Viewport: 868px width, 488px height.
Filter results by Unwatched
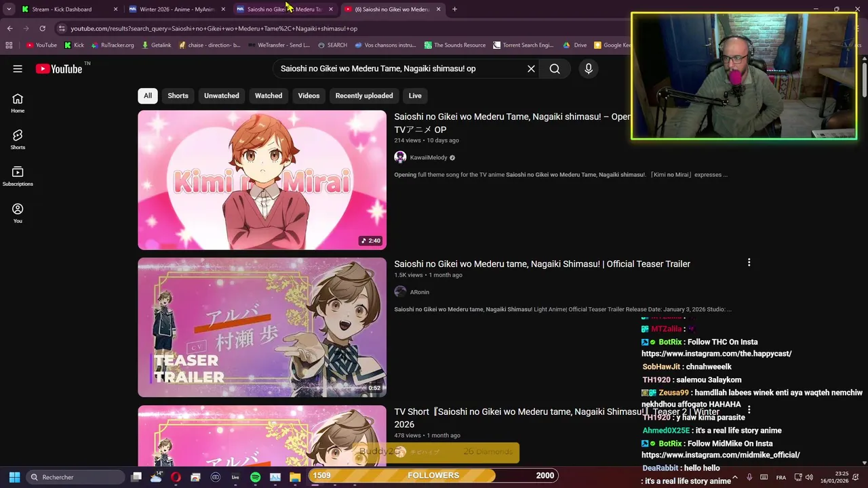[222, 96]
